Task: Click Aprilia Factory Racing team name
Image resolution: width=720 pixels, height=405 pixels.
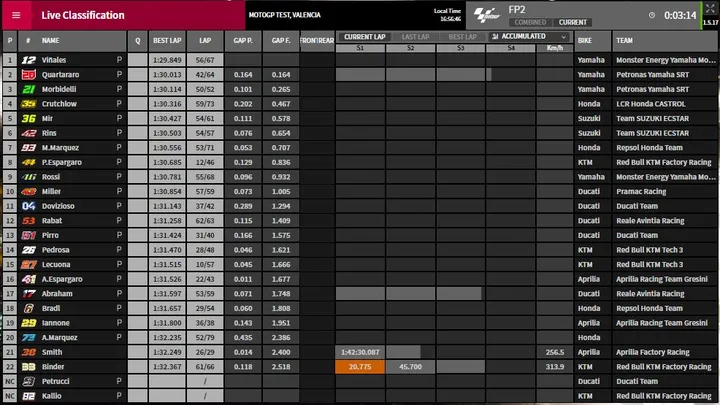Action: [652, 352]
